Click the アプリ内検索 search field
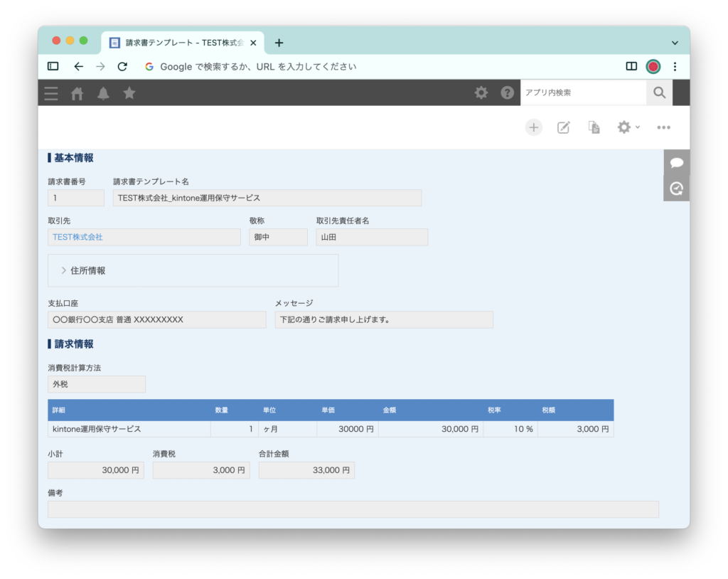This screenshot has width=728, height=579. [583, 92]
